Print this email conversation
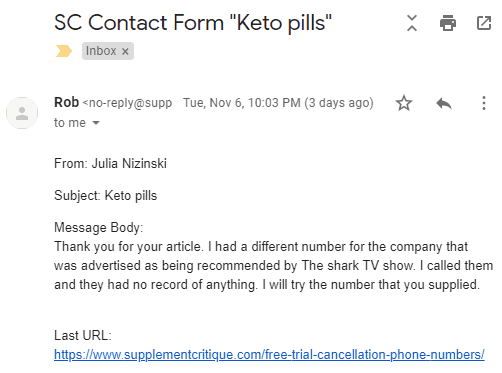Screen dimensions: 502x373 [x=448, y=23]
